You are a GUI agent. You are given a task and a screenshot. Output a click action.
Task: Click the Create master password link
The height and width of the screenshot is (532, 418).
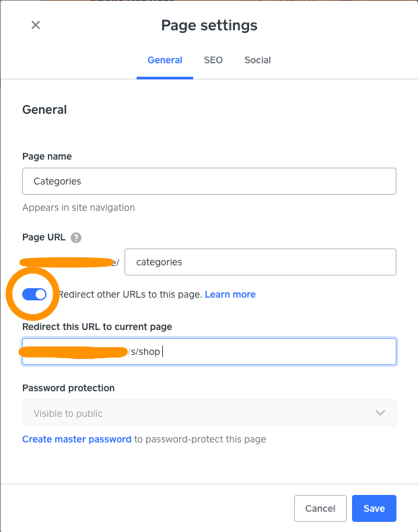(77, 439)
